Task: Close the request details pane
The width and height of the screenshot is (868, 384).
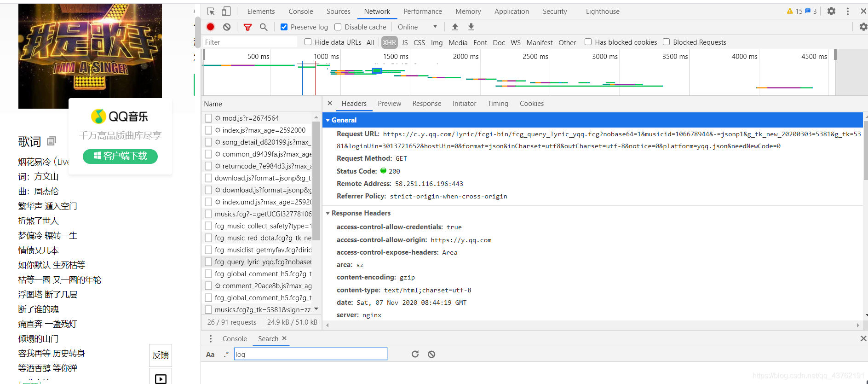Action: pyautogui.click(x=330, y=104)
